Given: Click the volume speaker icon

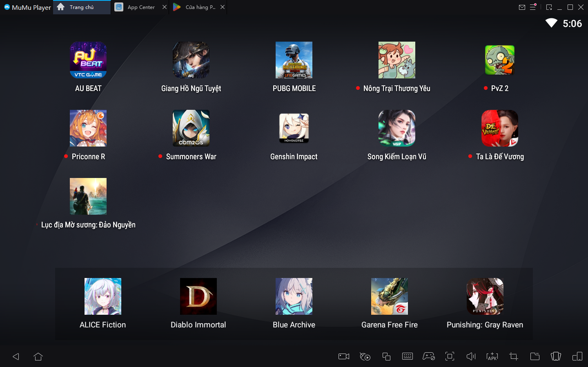Looking at the screenshot, I should coord(471,356).
